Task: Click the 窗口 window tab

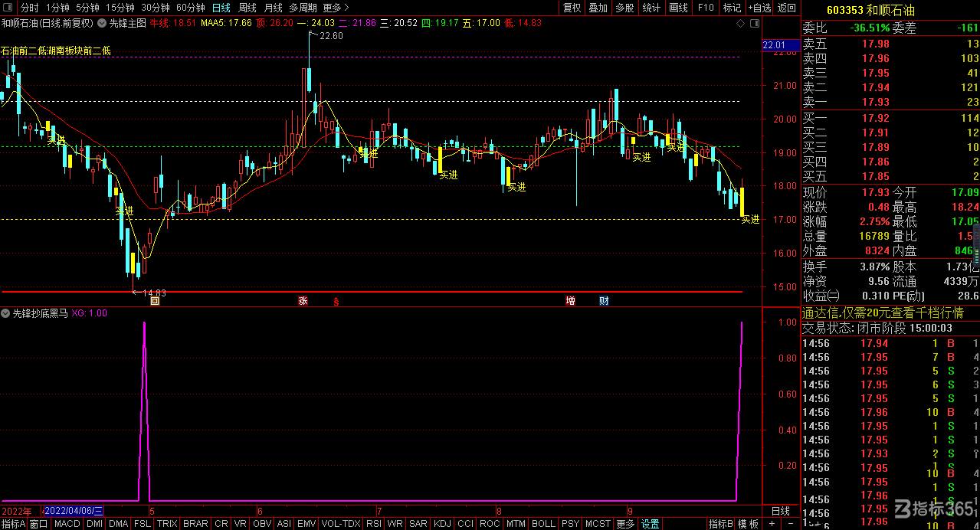Action: pos(39,524)
